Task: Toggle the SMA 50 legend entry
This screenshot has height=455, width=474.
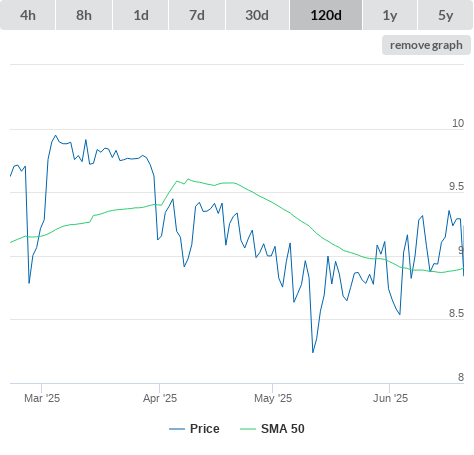Action: (x=283, y=429)
